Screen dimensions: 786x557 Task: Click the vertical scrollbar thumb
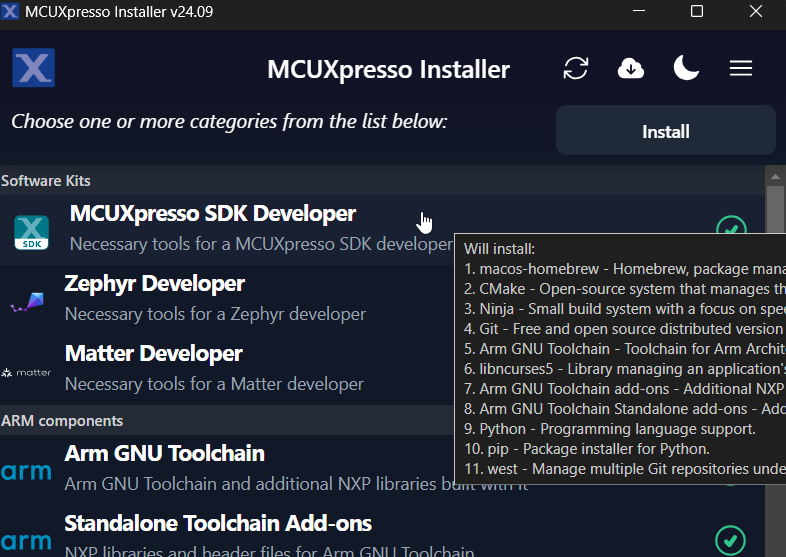[775, 210]
